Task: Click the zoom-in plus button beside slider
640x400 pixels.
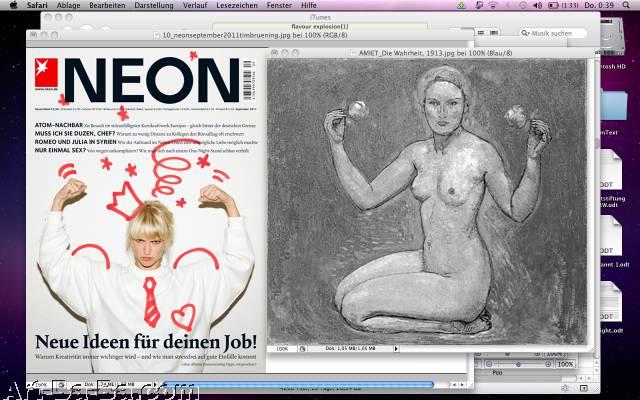Action: pyautogui.click(x=548, y=364)
